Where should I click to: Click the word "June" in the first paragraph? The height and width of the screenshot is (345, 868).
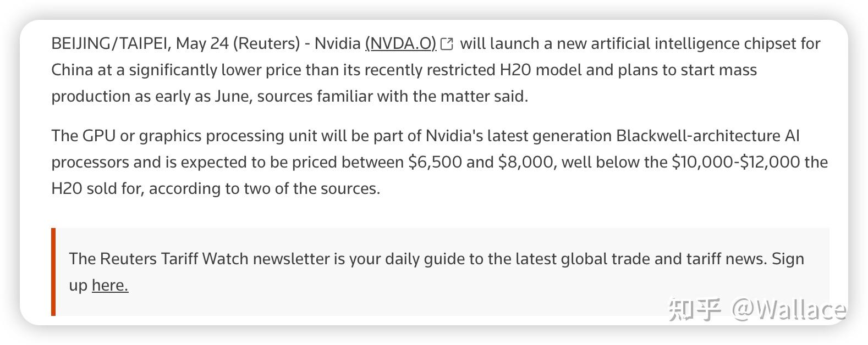pyautogui.click(x=232, y=96)
